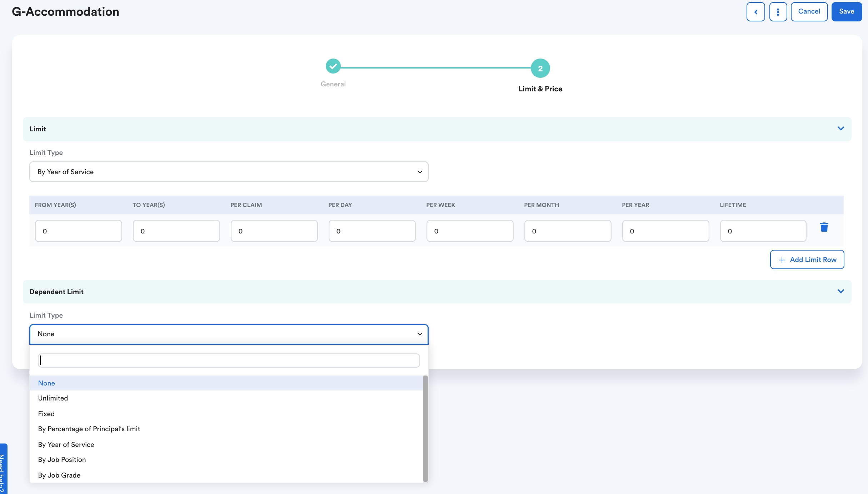
Task: Go to the completed General step checkmark
Action: 333,66
